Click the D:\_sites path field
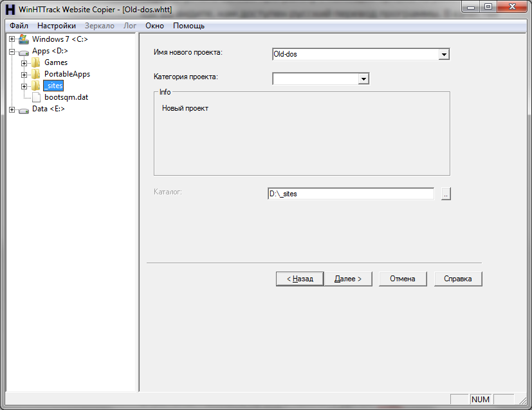This screenshot has width=532, height=410. [x=351, y=194]
